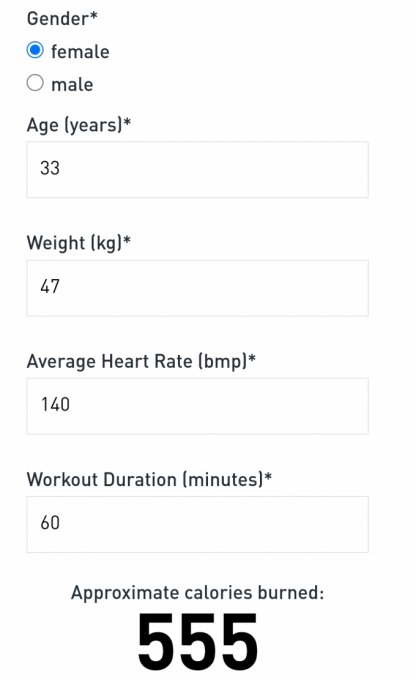Image resolution: width=416 pixels, height=680 pixels.
Task: Select the female gender radio button
Action: (x=35, y=50)
